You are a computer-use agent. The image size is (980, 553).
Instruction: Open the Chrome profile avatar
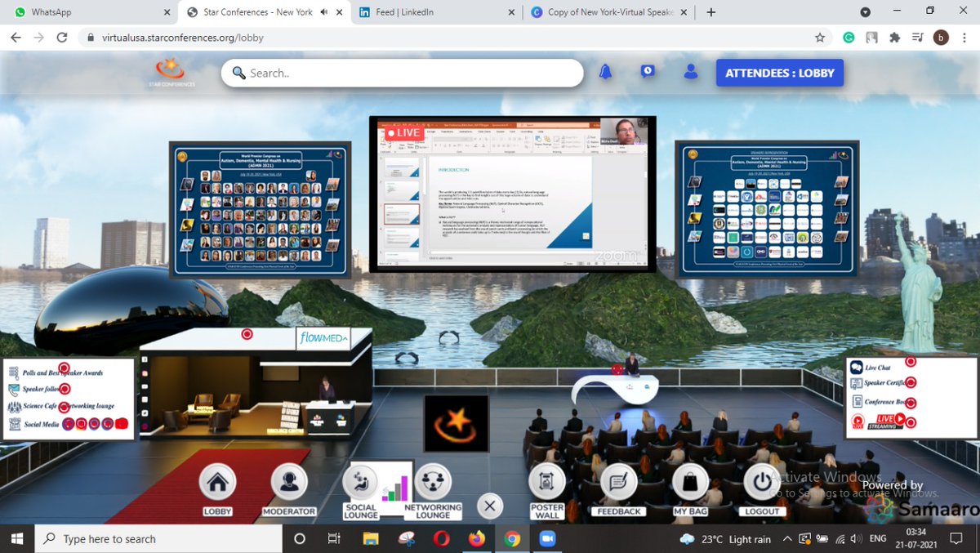coord(941,38)
